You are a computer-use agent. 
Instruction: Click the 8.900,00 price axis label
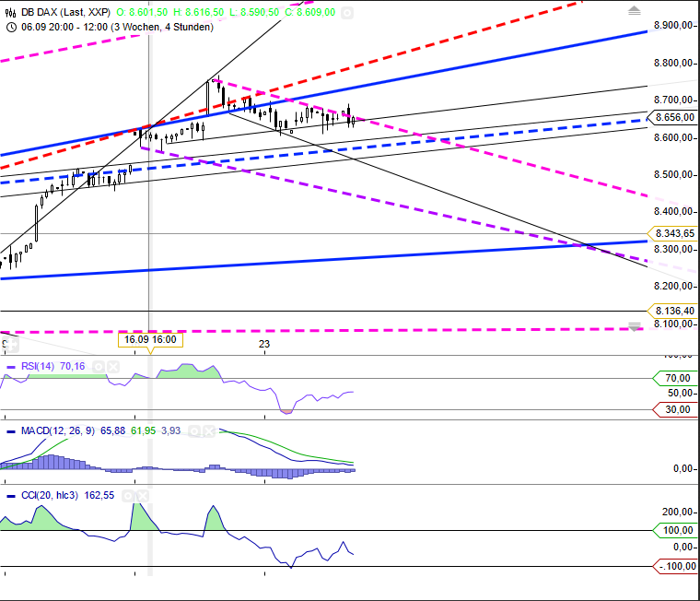(673, 26)
